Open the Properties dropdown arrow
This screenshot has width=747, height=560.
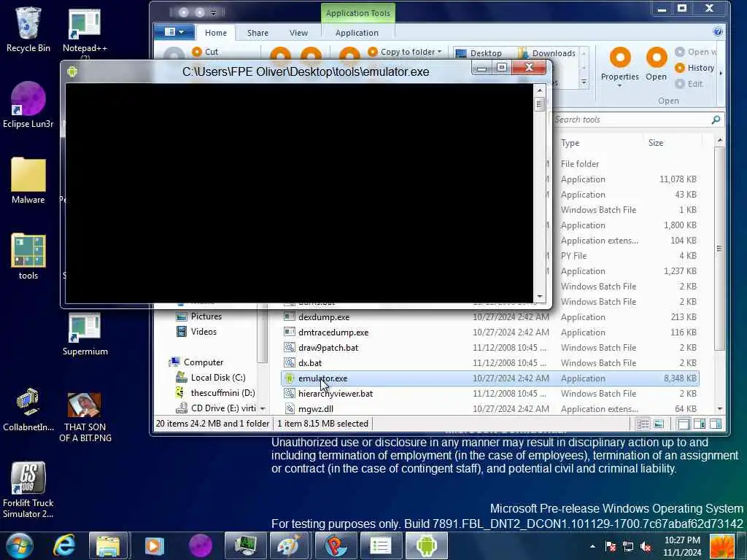pos(619,86)
